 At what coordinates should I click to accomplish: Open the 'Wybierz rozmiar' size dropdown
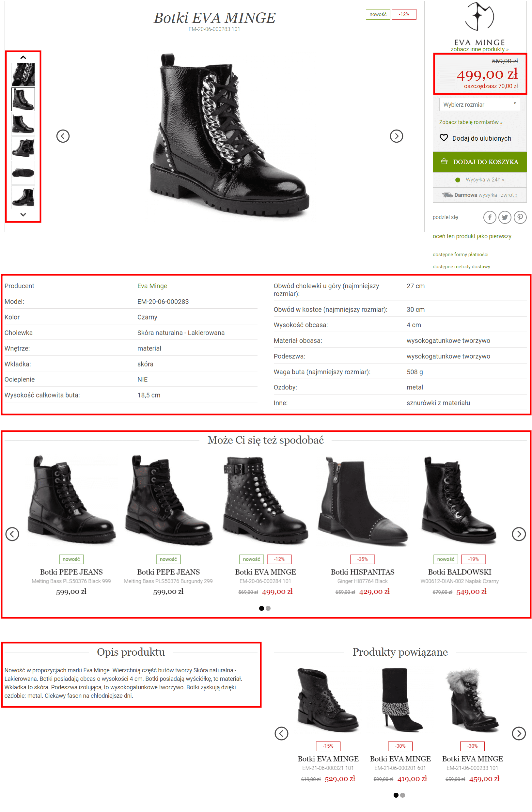point(479,104)
